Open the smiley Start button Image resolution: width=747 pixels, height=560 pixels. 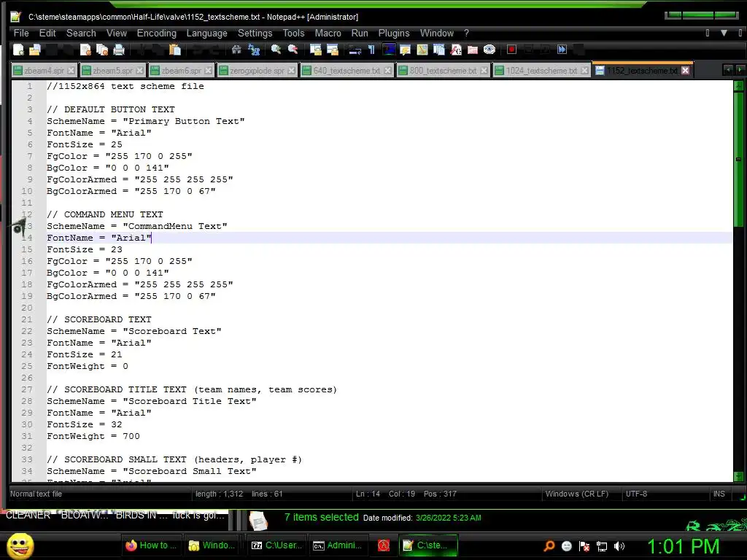pos(20,545)
